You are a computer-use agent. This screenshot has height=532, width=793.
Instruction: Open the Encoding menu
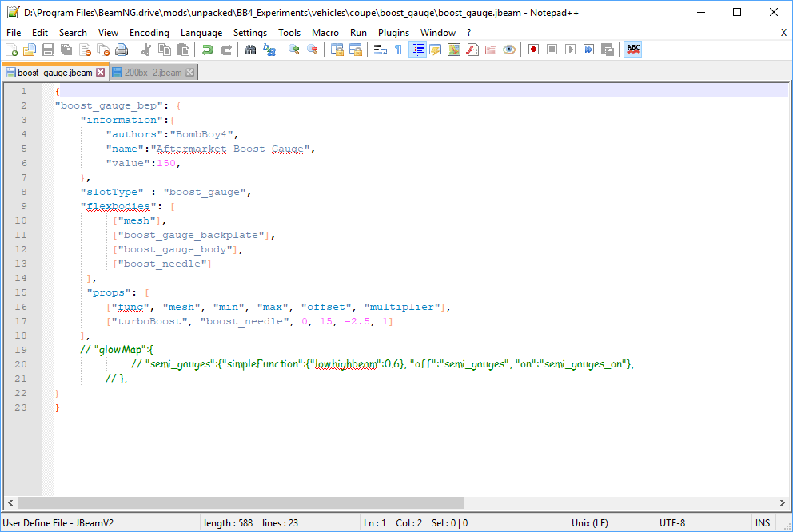(x=149, y=32)
